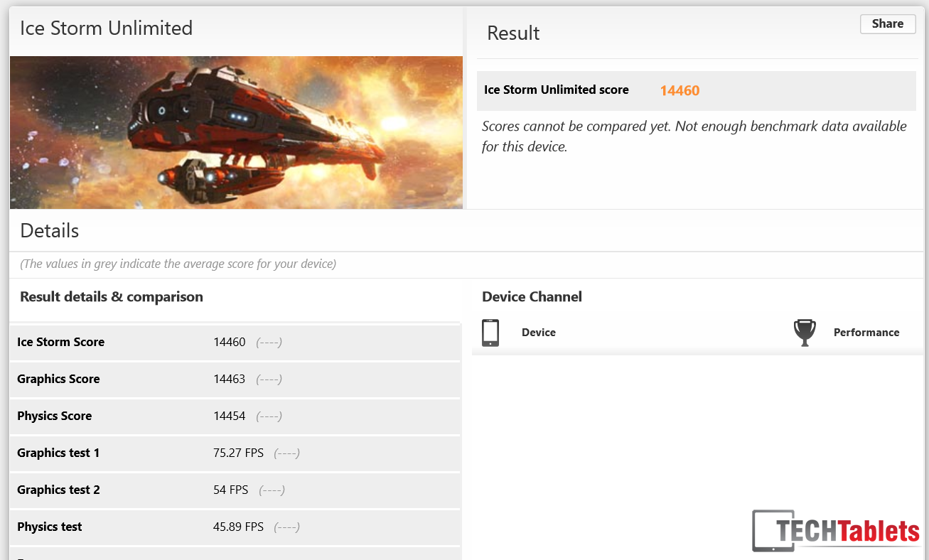Select the grey average score note
This screenshot has height=560, width=929.
point(178,264)
